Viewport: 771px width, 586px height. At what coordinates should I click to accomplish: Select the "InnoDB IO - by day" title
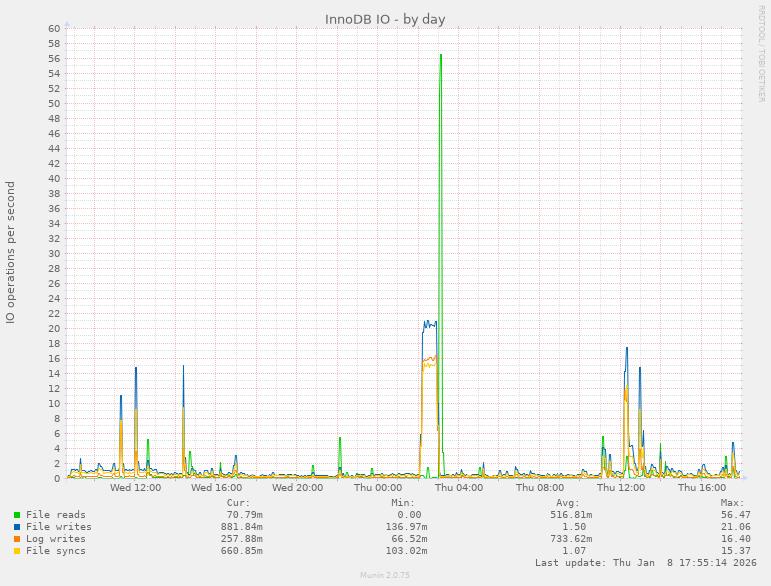[385, 20]
